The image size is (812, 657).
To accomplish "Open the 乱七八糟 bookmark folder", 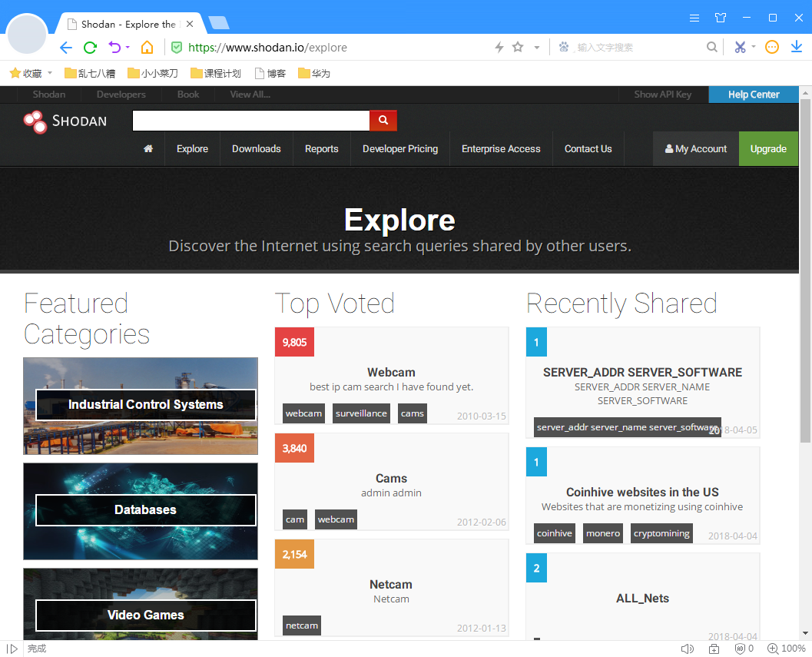I will click(90, 74).
